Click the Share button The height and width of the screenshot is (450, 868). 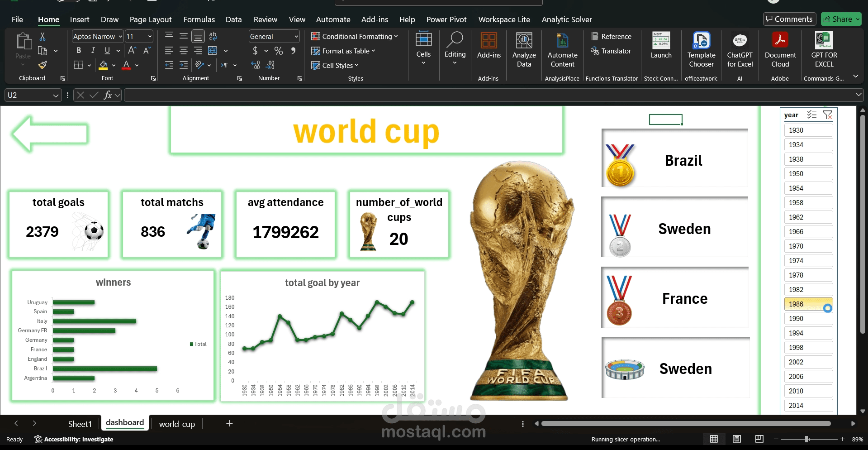(x=841, y=19)
